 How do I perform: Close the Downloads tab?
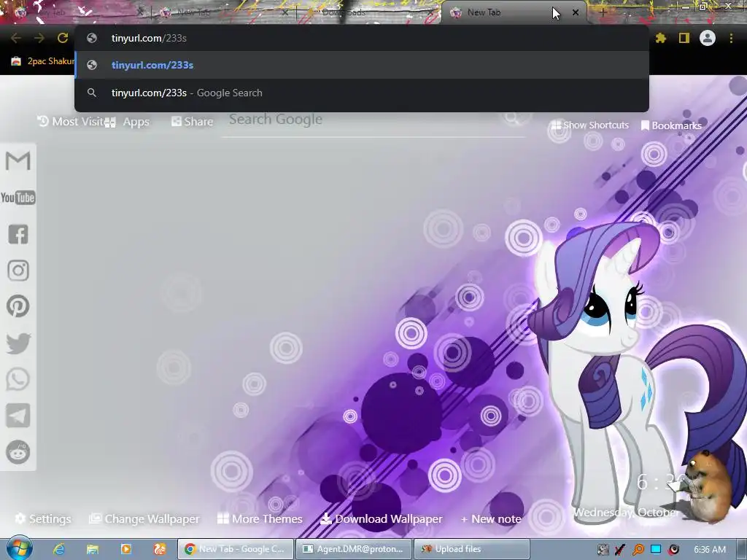click(x=430, y=13)
